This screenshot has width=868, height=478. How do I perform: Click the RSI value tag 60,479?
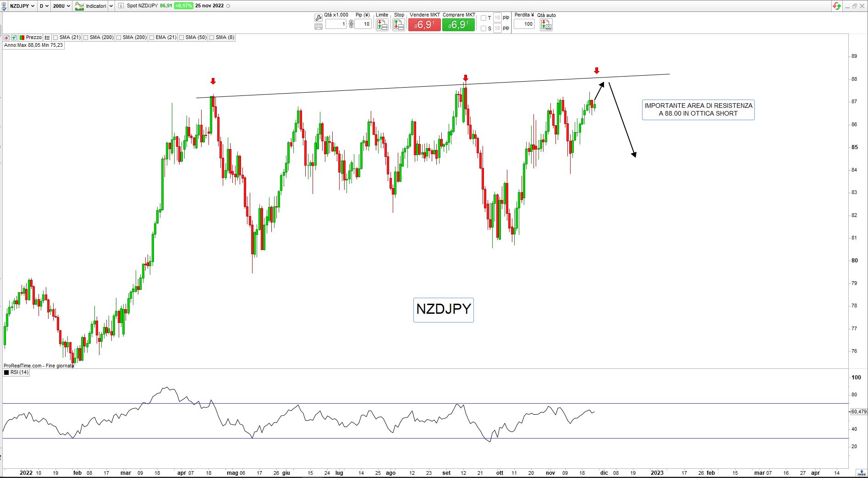point(858,411)
